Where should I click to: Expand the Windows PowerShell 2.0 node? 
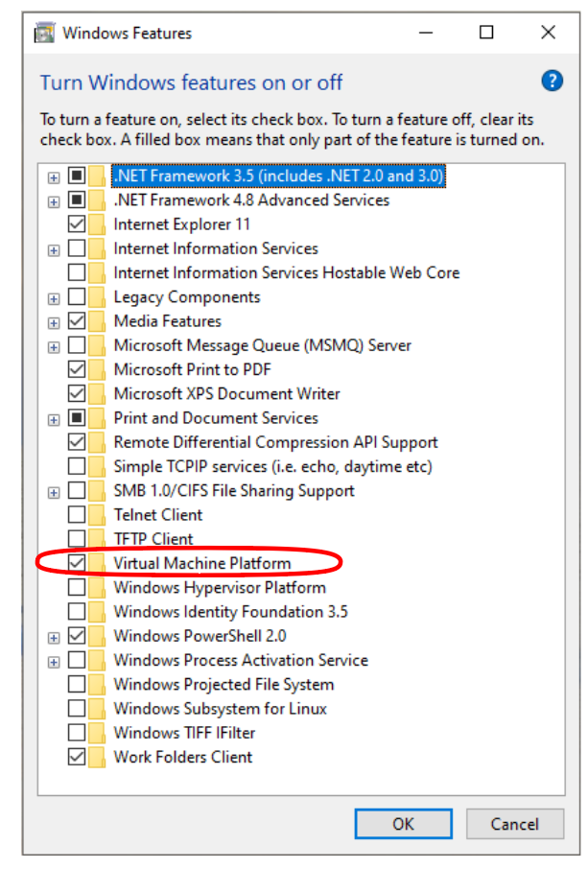54,638
